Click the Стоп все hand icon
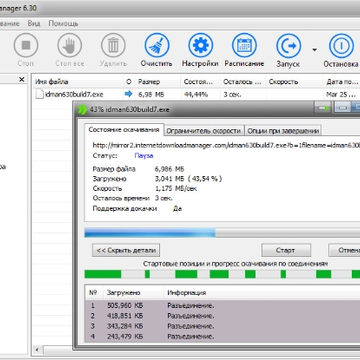360x360 pixels. point(69,45)
